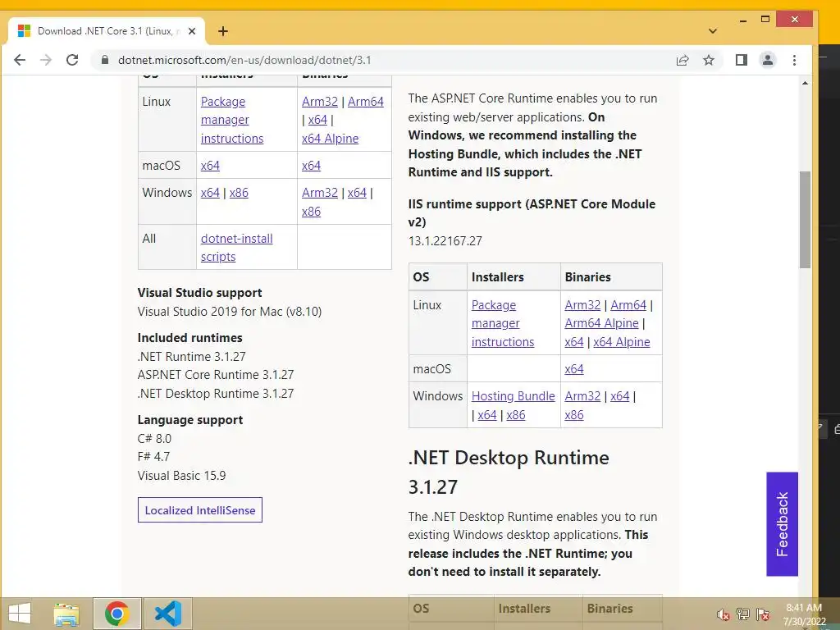Open the Feedback panel
840x630 pixels.
[782, 524]
